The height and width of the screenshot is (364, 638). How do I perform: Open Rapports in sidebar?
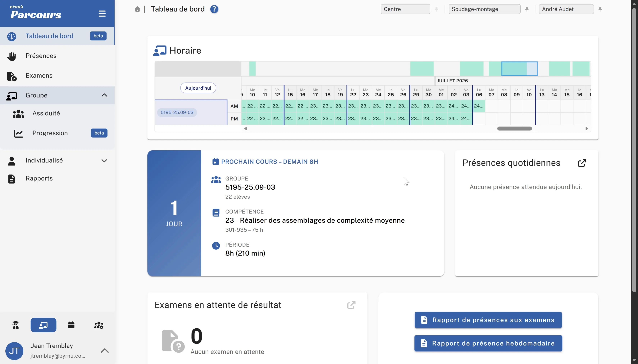57,179
